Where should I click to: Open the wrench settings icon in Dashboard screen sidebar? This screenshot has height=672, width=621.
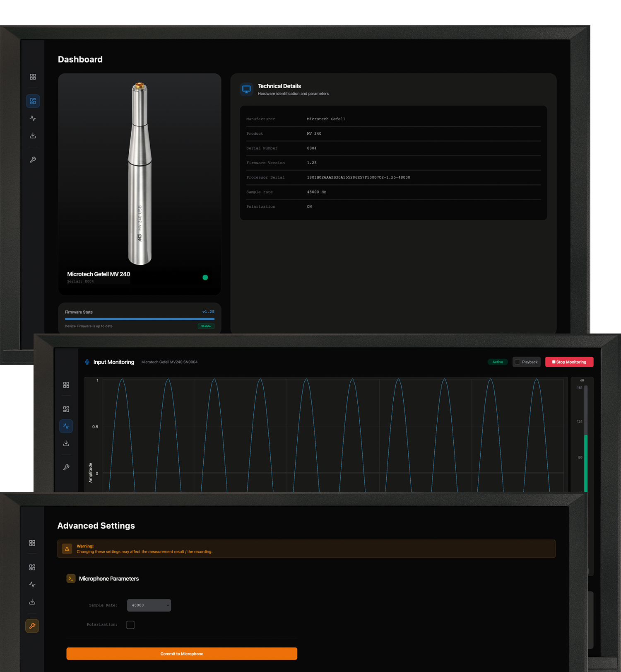pos(33,160)
